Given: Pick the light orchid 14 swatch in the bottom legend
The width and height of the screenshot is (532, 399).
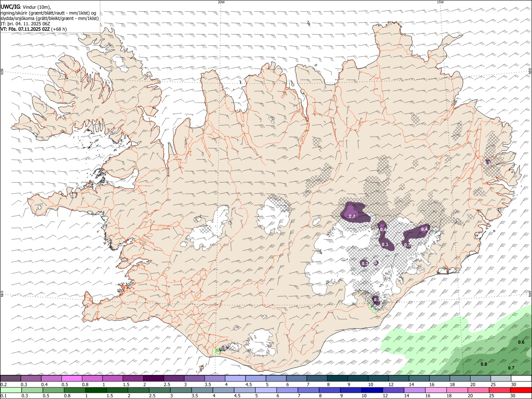Looking at the screenshot, I should [415, 390].
